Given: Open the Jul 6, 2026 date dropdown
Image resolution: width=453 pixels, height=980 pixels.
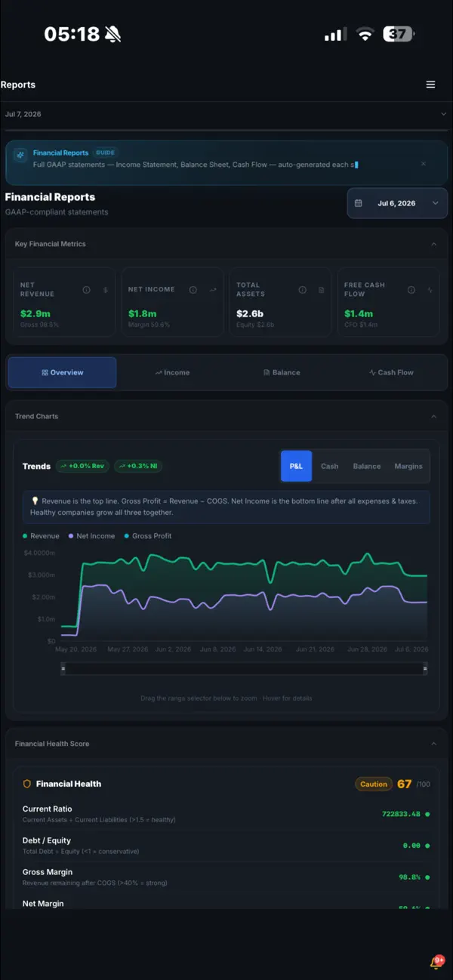Looking at the screenshot, I should pos(397,203).
